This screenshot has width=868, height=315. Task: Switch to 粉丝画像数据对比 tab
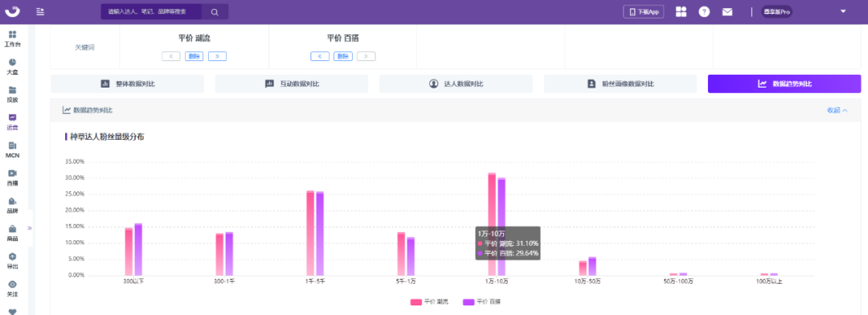[620, 84]
